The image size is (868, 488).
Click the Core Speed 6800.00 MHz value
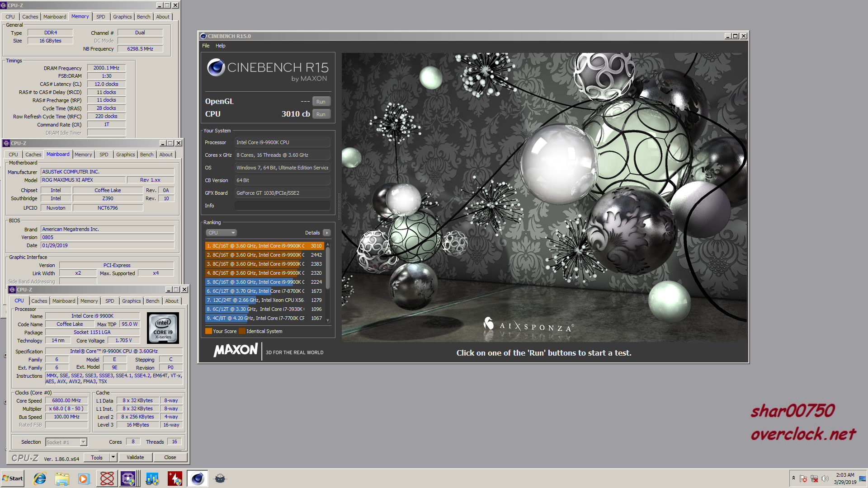pyautogui.click(x=66, y=400)
